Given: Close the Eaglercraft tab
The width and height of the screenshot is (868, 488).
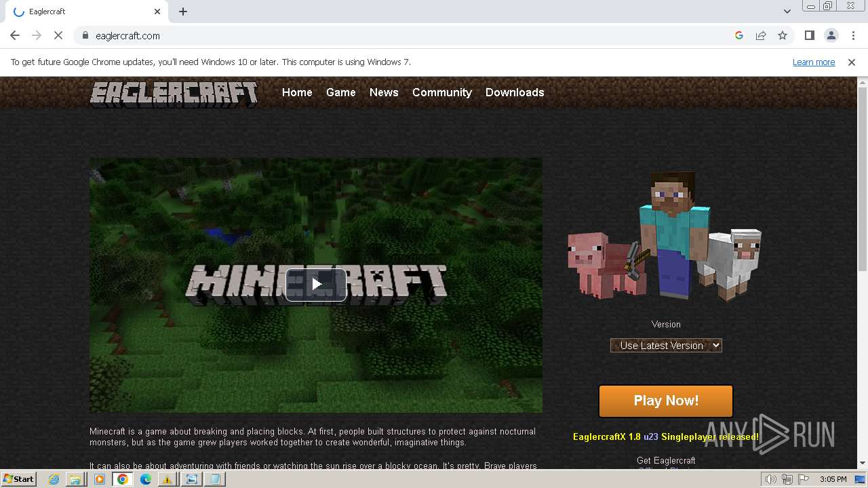Looking at the screenshot, I should click(x=157, y=12).
